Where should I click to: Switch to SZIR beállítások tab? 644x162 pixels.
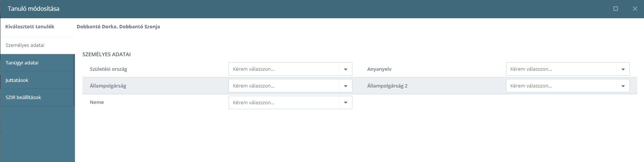(x=37, y=98)
